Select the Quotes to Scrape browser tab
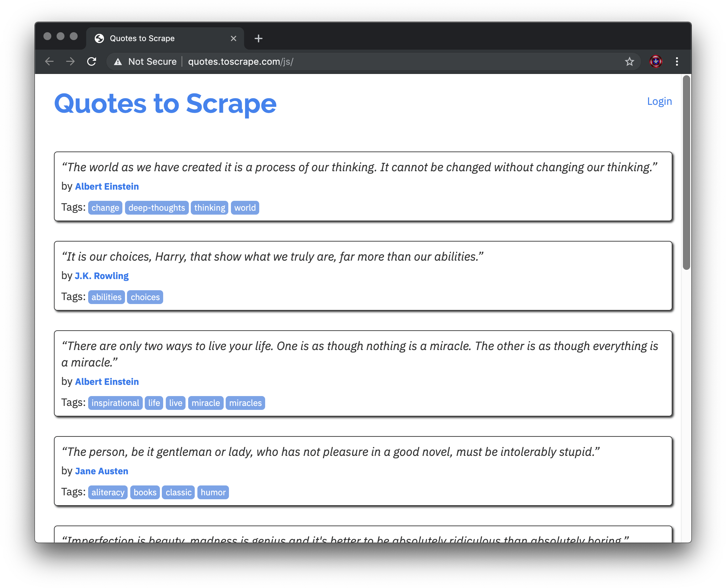The height and width of the screenshot is (588, 726). [142, 38]
